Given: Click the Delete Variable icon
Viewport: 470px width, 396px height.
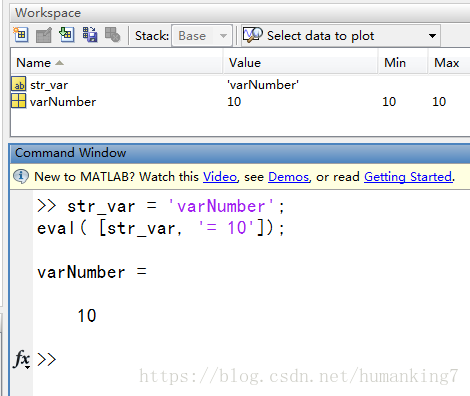Looking at the screenshot, I should (x=112, y=35).
